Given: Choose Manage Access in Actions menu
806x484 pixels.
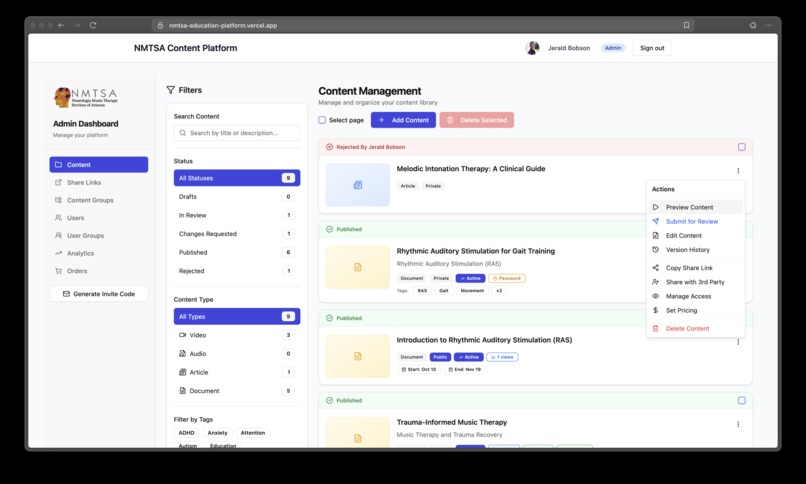Looking at the screenshot, I should click(696, 296).
